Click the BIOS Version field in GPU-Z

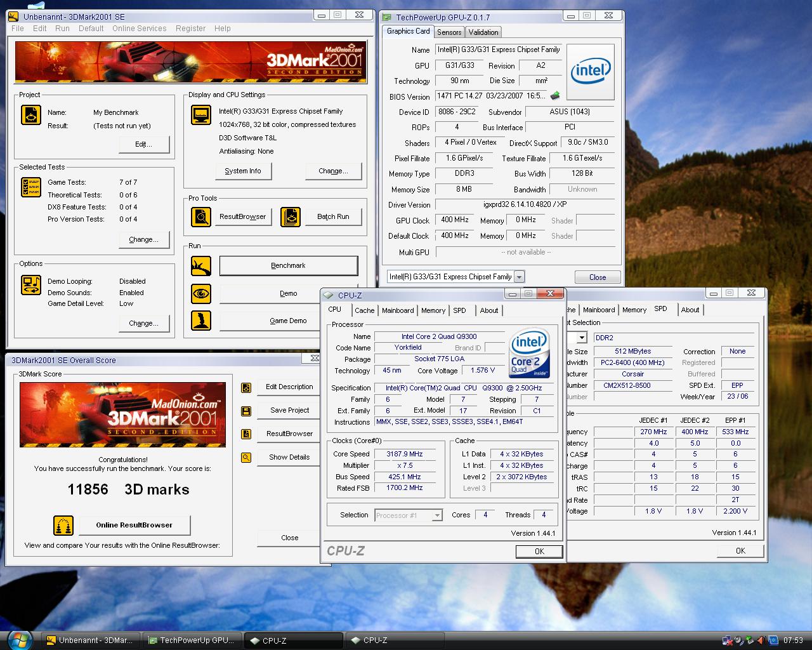click(492, 96)
